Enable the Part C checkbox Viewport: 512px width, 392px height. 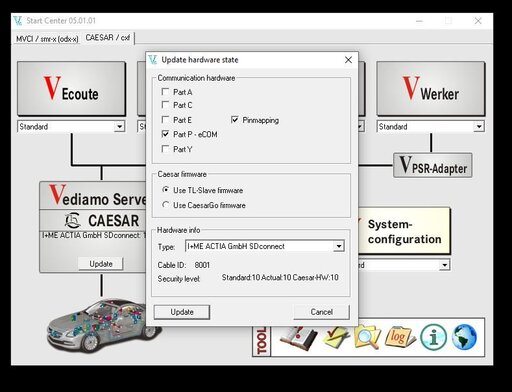pyautogui.click(x=165, y=105)
